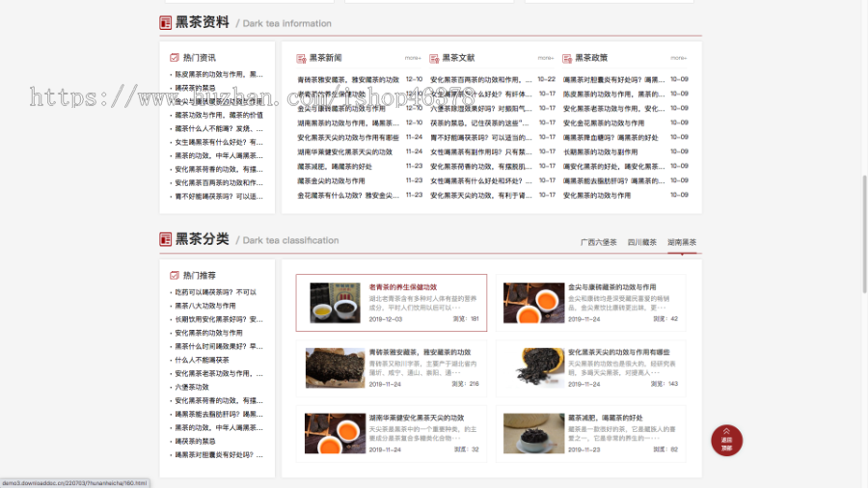Click the 黑茶文献 column icon
The image size is (868, 488).
tap(434, 58)
